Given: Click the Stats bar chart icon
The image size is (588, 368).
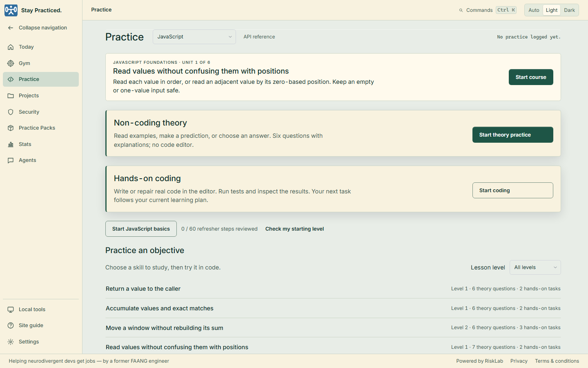Looking at the screenshot, I should click(11, 144).
